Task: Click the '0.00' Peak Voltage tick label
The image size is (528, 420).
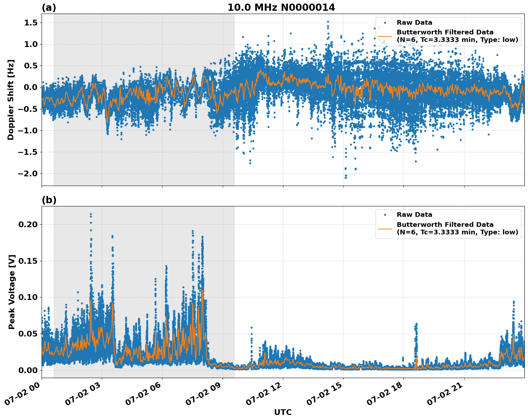Action: pos(28,370)
